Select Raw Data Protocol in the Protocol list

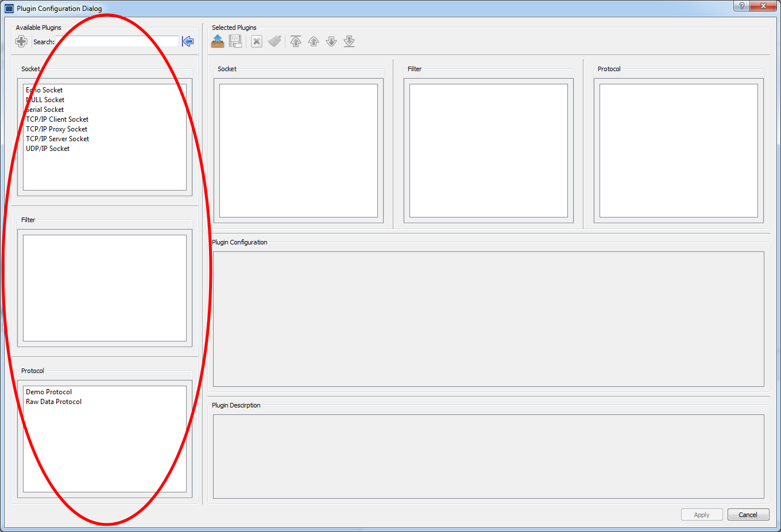click(x=53, y=401)
